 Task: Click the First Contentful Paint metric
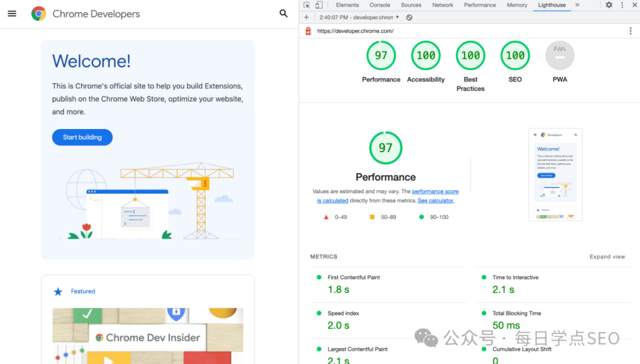coord(353,278)
